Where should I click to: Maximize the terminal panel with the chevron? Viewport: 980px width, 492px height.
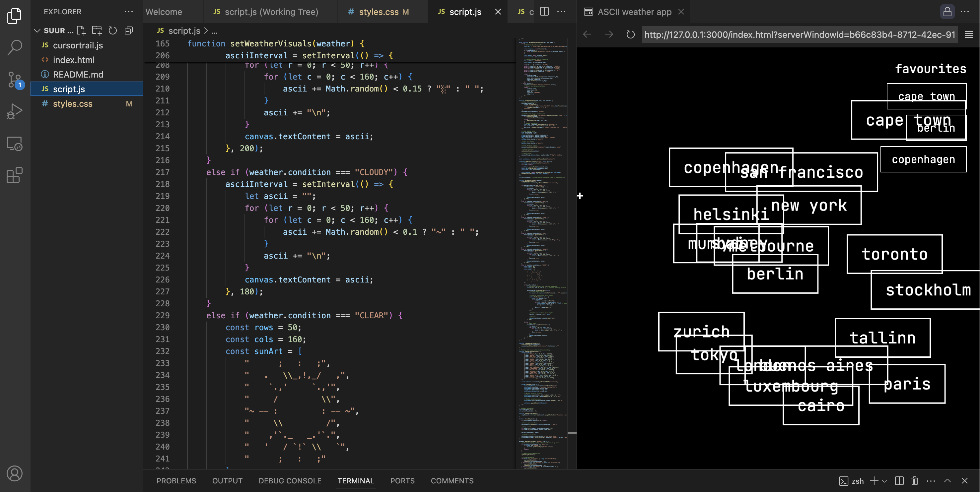pos(948,481)
